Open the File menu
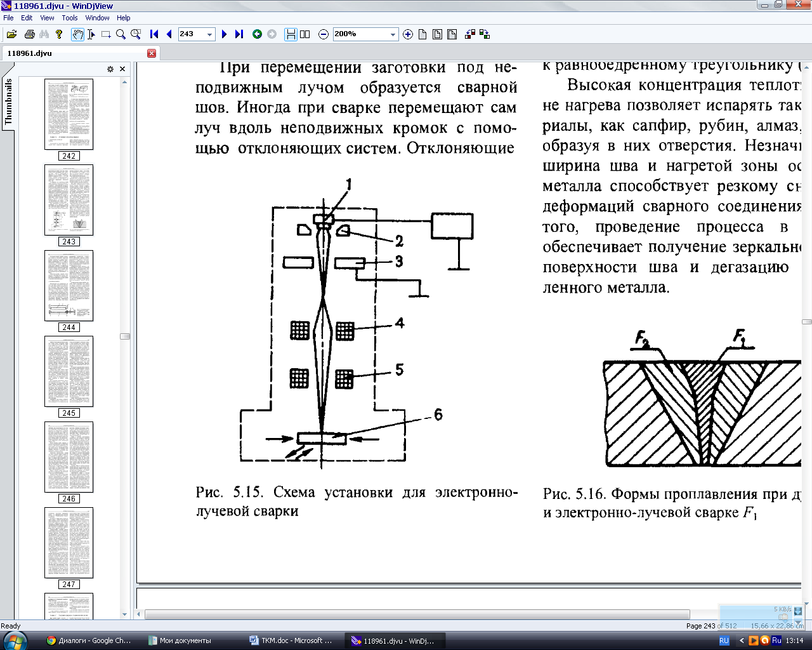This screenshot has width=812, height=650. 8,18
